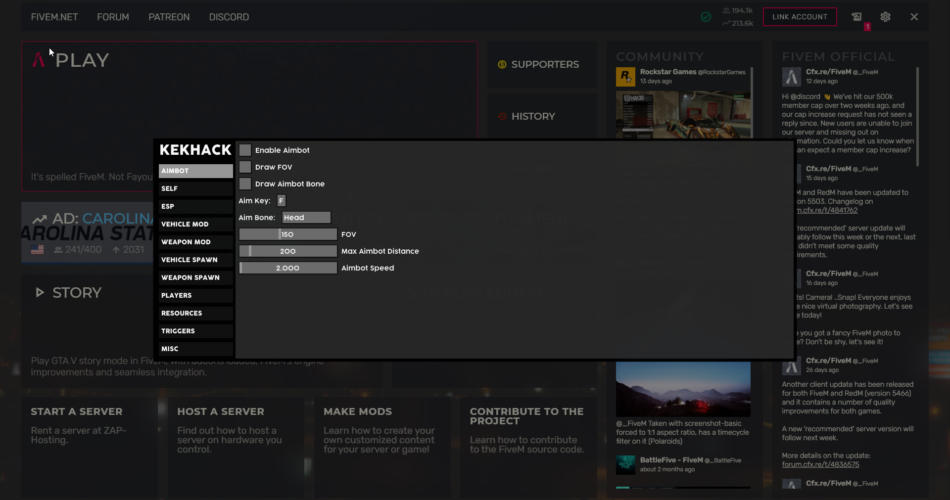The height and width of the screenshot is (500, 950).
Task: Launch STORY mode
Action: (x=77, y=293)
